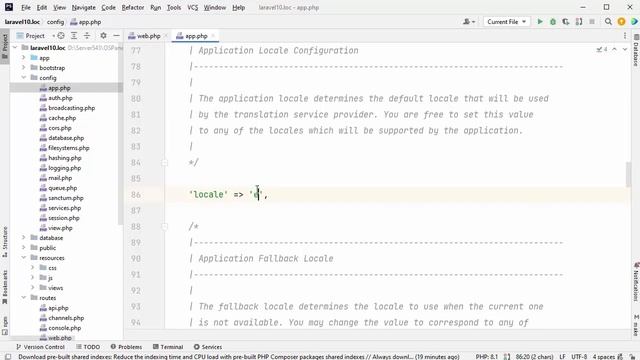Run with coverage icon in toolbar
This screenshot has width=640, height=360.
tap(566, 22)
